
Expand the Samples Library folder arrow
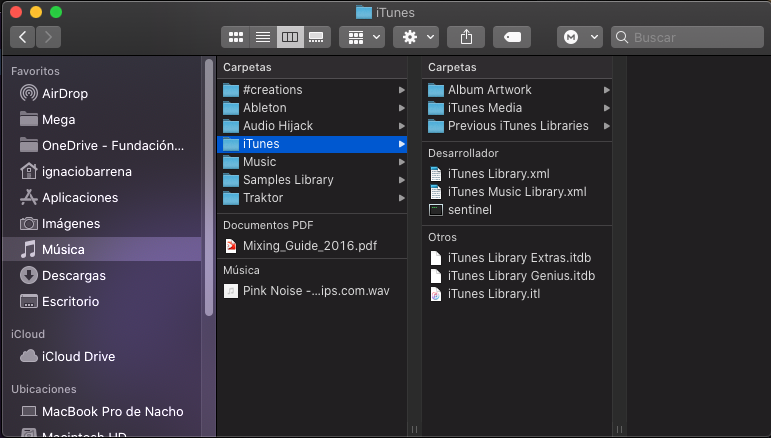[402, 180]
